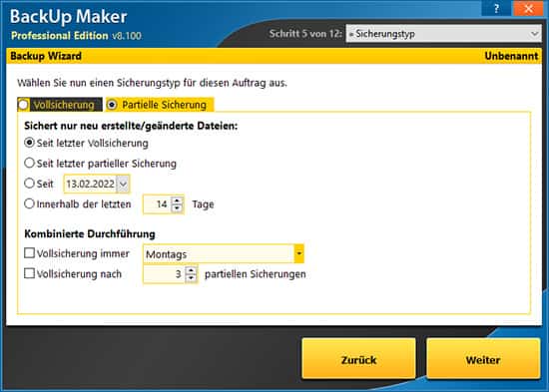The width and height of the screenshot is (549, 392).
Task: Click the 14 days number field
Action: pos(157,204)
